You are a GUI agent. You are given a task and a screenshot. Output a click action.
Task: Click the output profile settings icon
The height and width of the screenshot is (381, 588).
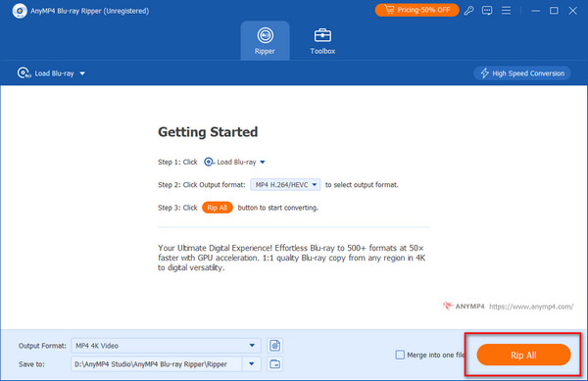click(274, 346)
